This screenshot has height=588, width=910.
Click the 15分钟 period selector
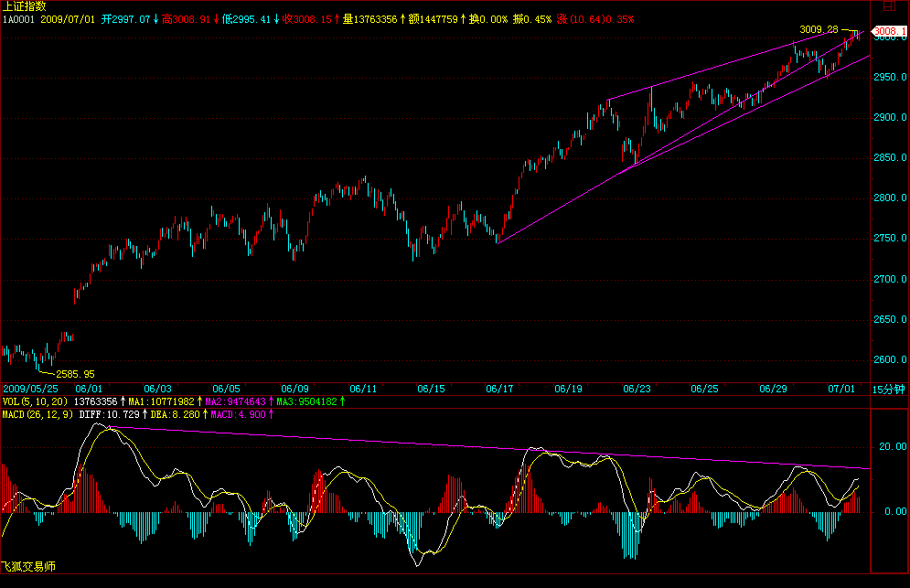pos(889,390)
